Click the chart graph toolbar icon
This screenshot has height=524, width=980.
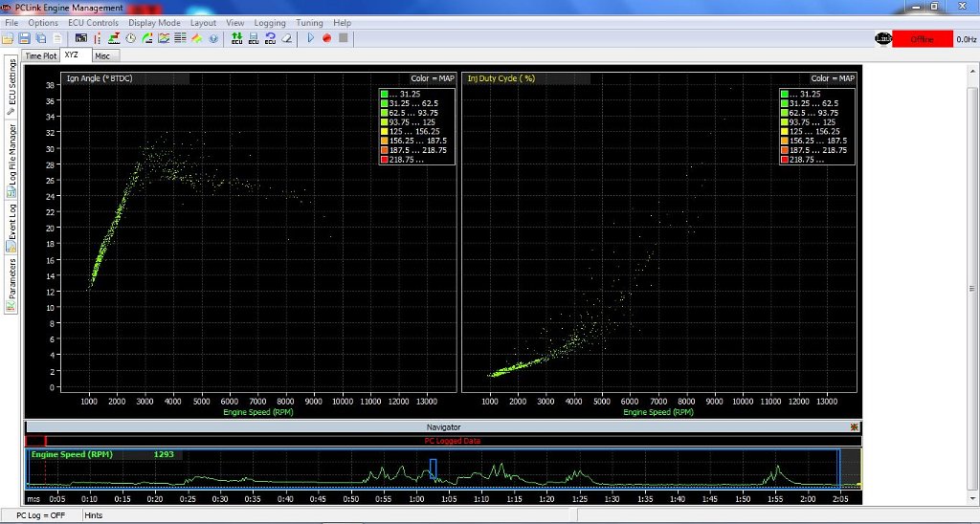164,38
